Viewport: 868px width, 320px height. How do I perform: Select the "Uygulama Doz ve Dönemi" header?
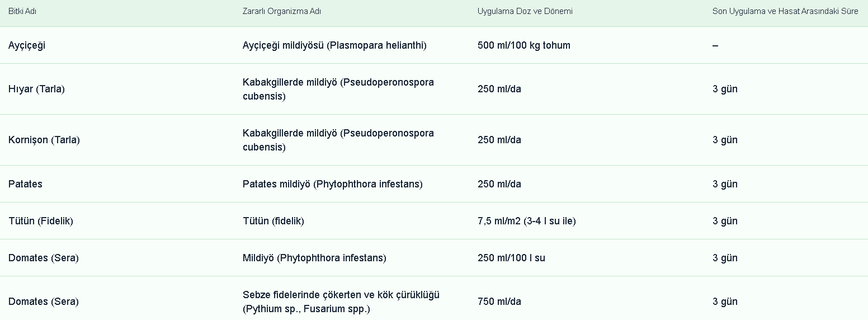coord(525,11)
